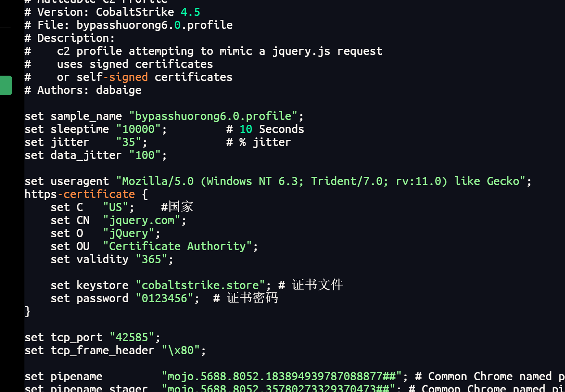The height and width of the screenshot is (392, 565).
Task: Click the tcp_port value "42585"
Action: [132, 338]
